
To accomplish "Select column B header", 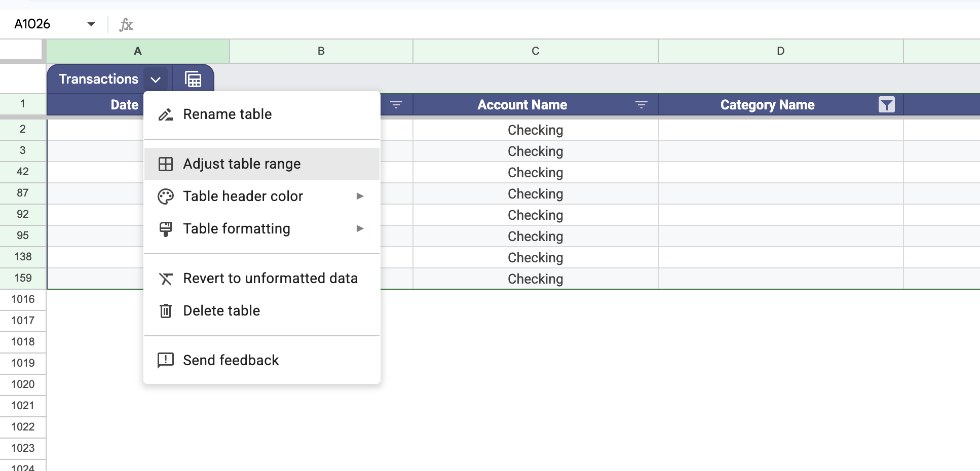I will 321,51.
